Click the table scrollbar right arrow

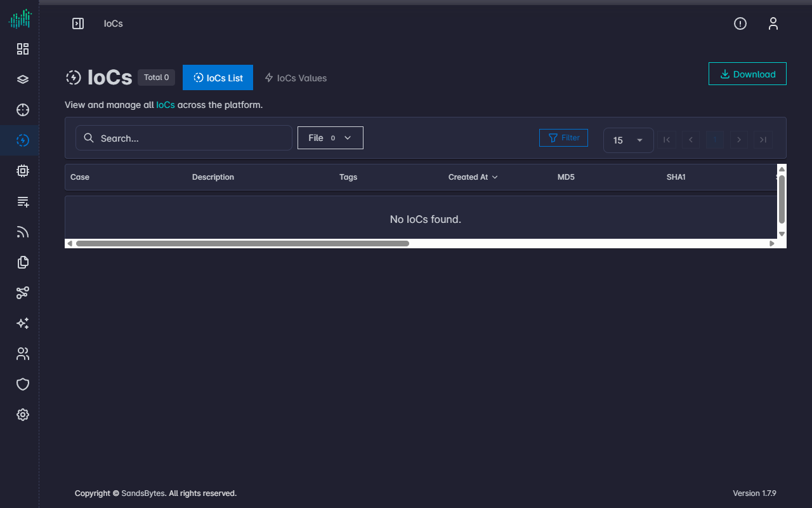tap(772, 243)
